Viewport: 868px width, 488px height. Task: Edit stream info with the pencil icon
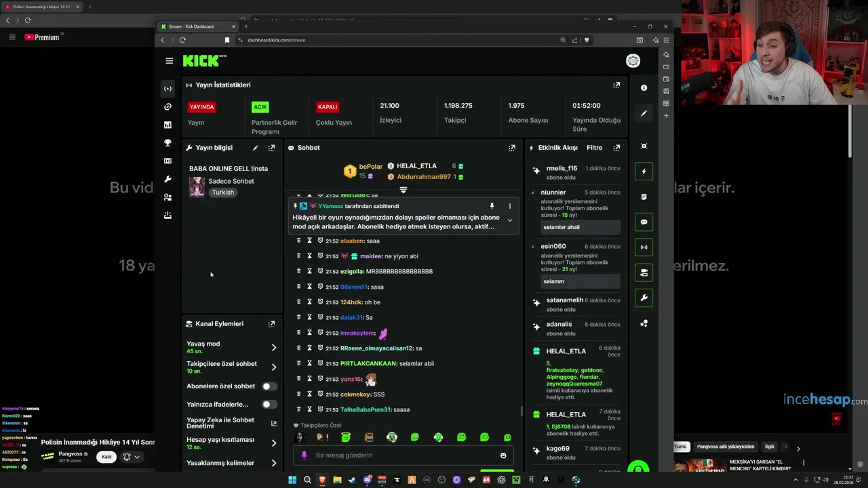[x=256, y=148]
